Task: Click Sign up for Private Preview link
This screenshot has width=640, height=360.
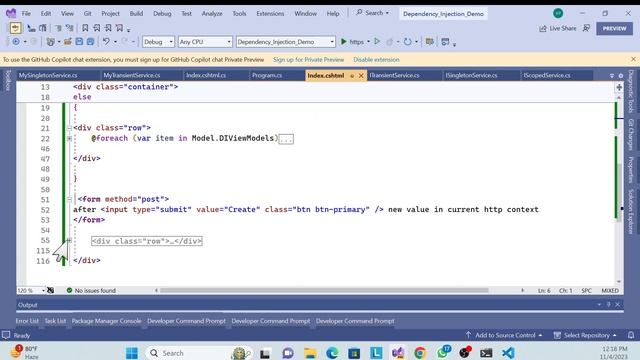Action: pos(309,60)
